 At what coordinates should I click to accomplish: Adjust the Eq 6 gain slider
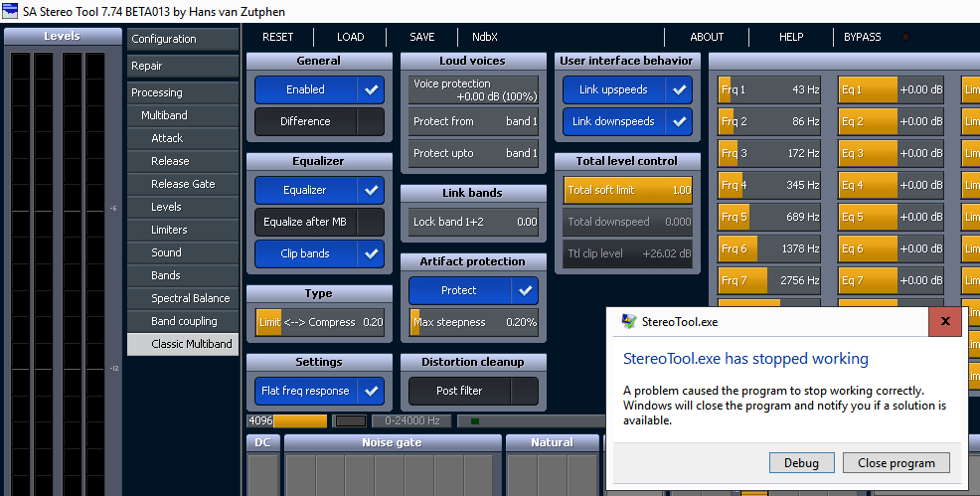pos(892,249)
